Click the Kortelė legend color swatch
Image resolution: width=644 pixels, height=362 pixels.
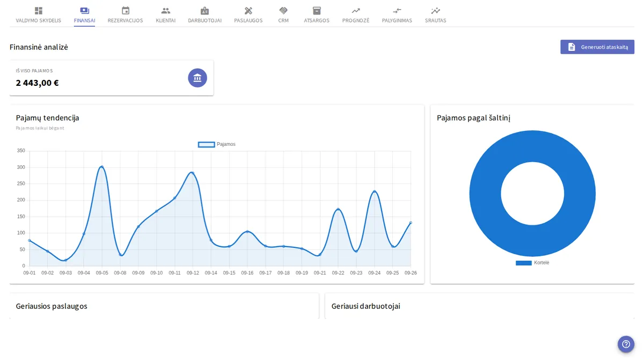click(x=523, y=263)
